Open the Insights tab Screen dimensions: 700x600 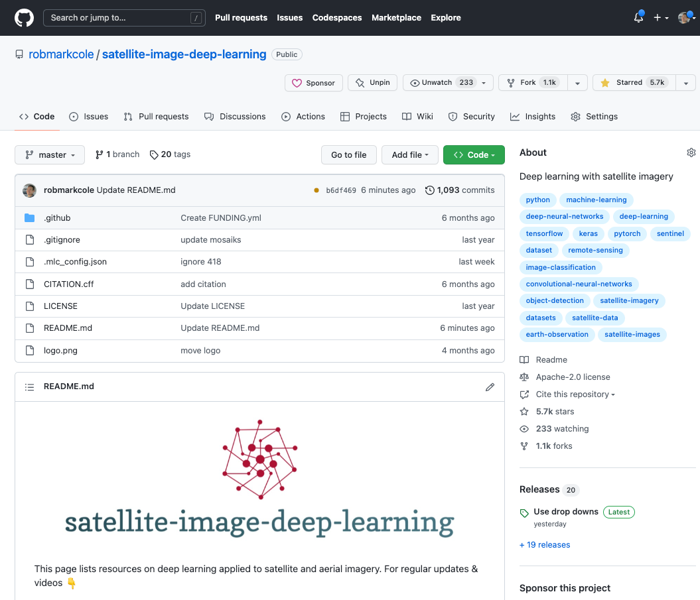pos(533,116)
